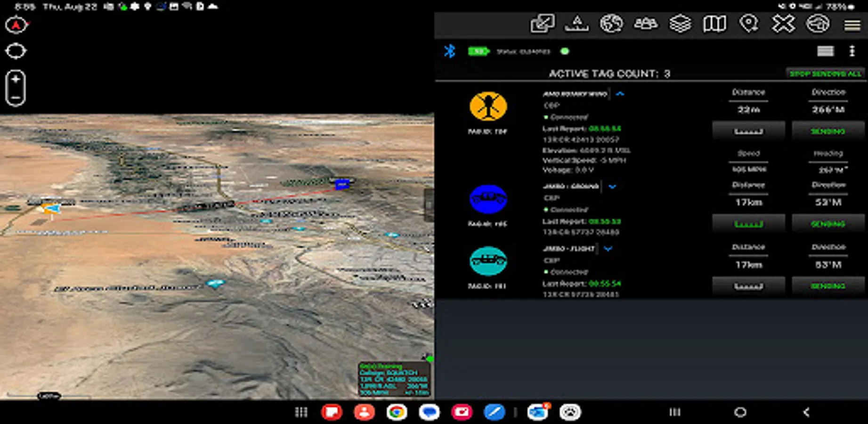The height and width of the screenshot is (424, 868).
Task: Open the hamburger menu in toolbar
Action: tap(852, 24)
